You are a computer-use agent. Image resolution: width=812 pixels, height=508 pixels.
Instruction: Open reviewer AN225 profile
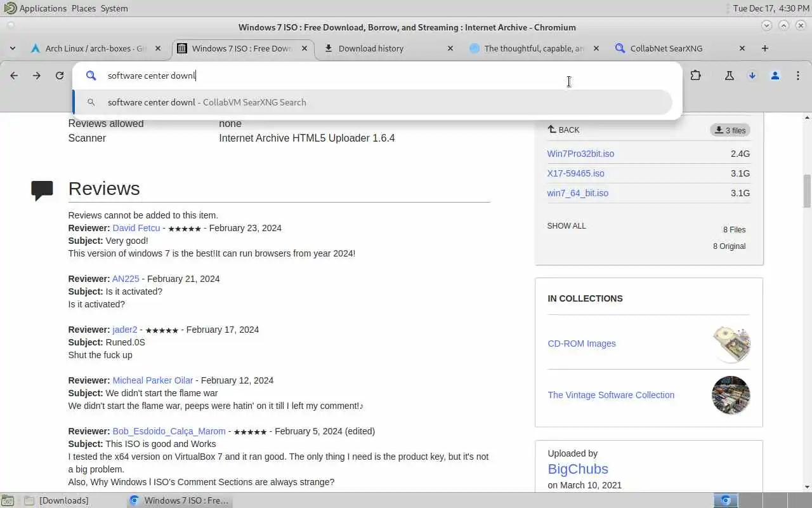tap(126, 279)
